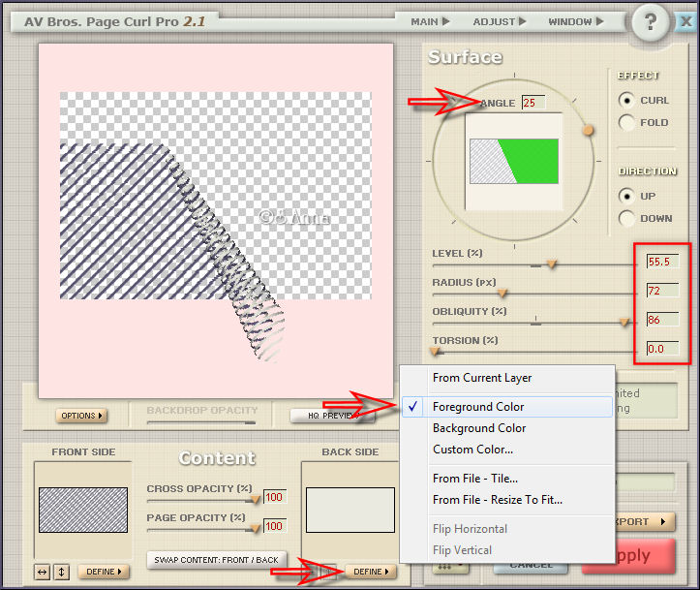Open the Options dropdown button
The width and height of the screenshot is (700, 590).
(81, 416)
